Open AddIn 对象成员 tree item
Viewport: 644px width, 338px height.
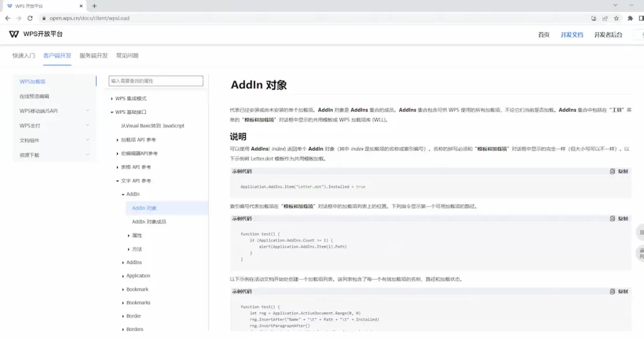[148, 222]
